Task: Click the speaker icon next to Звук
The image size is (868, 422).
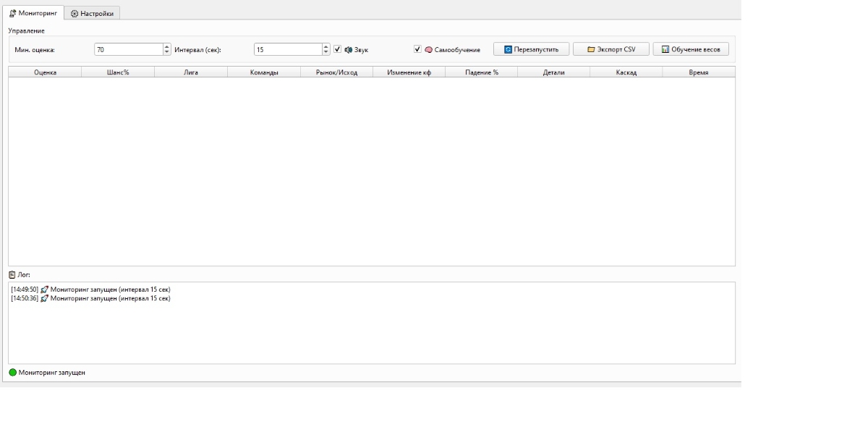Action: (348, 50)
